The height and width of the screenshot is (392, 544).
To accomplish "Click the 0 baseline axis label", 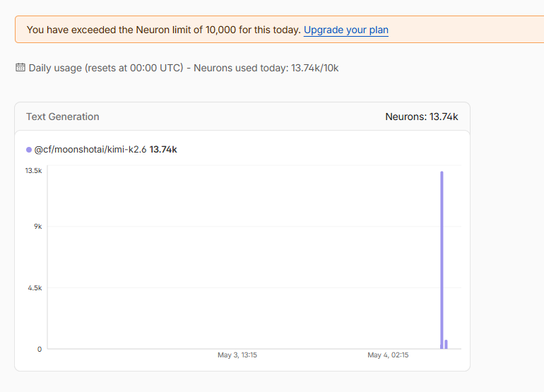I will click(40, 349).
